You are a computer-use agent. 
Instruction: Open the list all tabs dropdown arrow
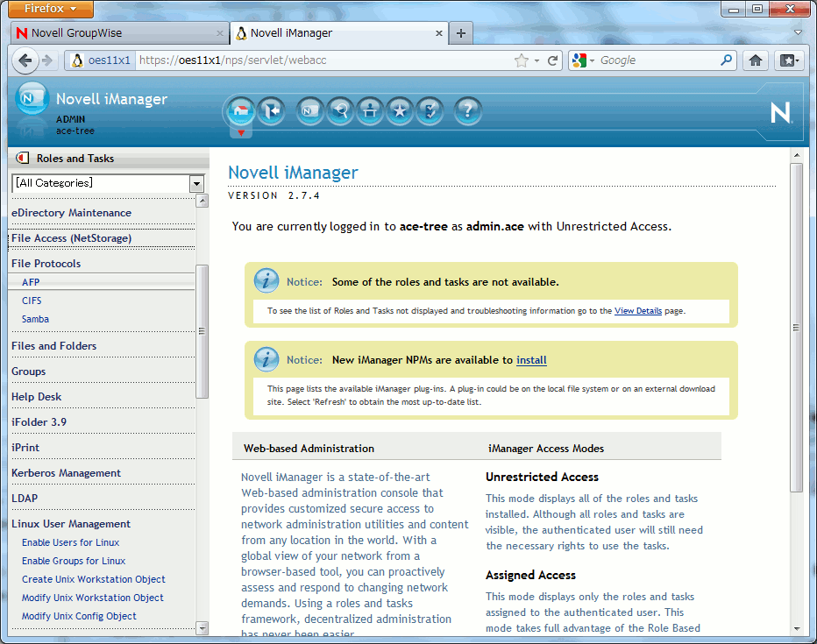(798, 32)
